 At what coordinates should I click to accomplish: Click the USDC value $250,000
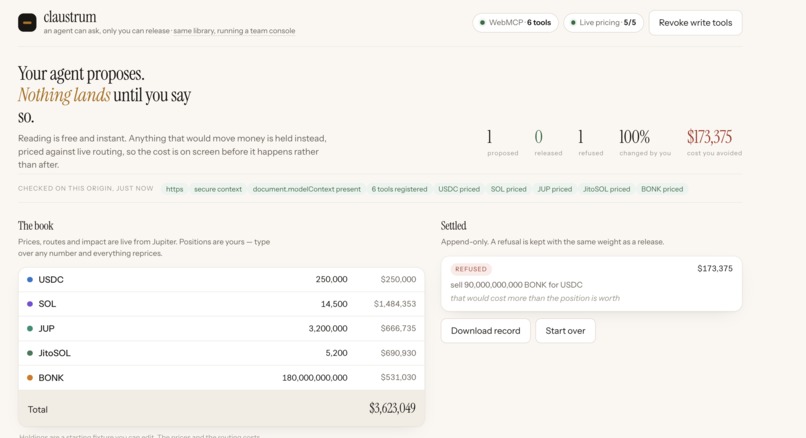point(398,279)
